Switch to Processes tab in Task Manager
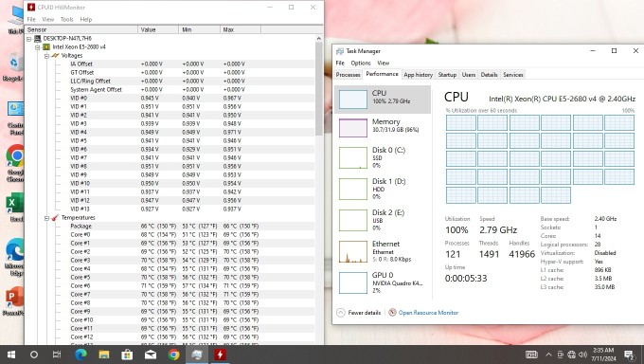 (348, 75)
